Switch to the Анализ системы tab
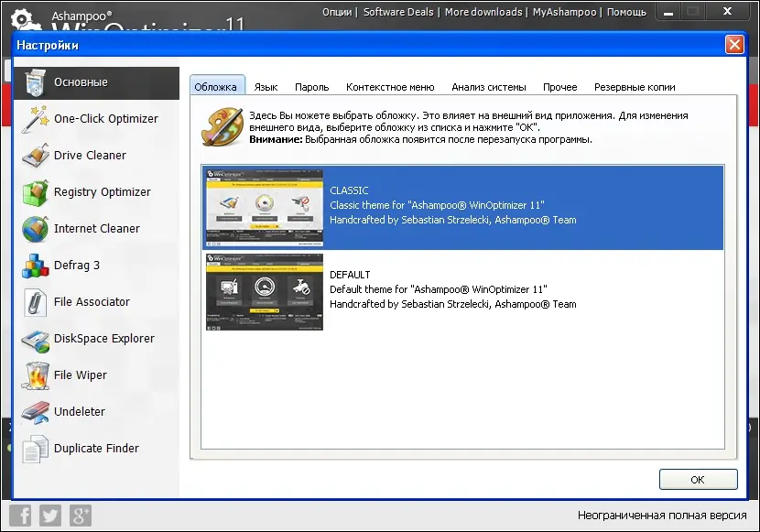Image resolution: width=760 pixels, height=532 pixels. [x=489, y=87]
